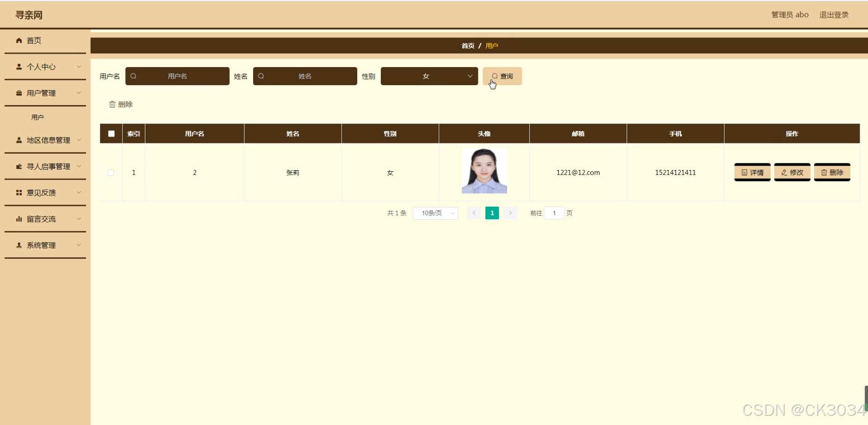Open the 10条/页 page size dropdown

pos(435,213)
